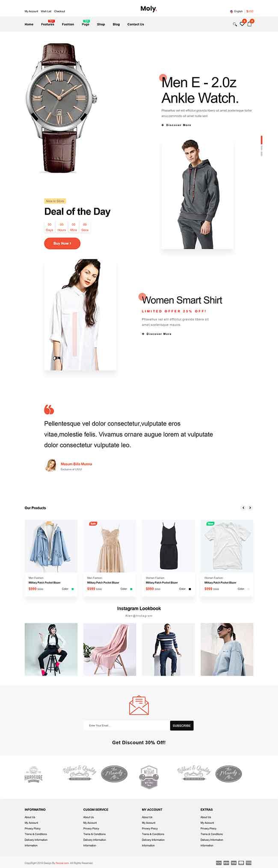Open the English language dropdown
Screen dimensions: 278x868
236,12
